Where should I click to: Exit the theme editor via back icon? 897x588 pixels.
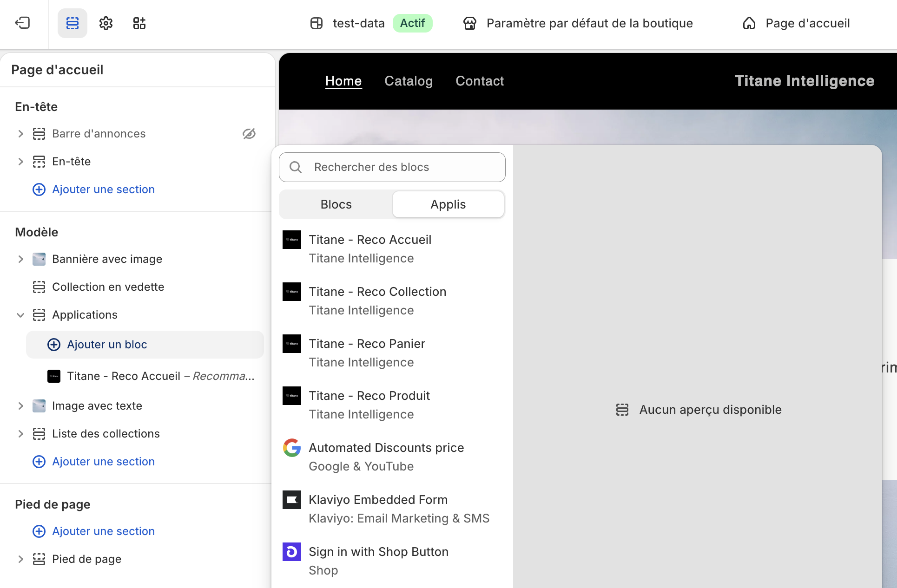[22, 23]
